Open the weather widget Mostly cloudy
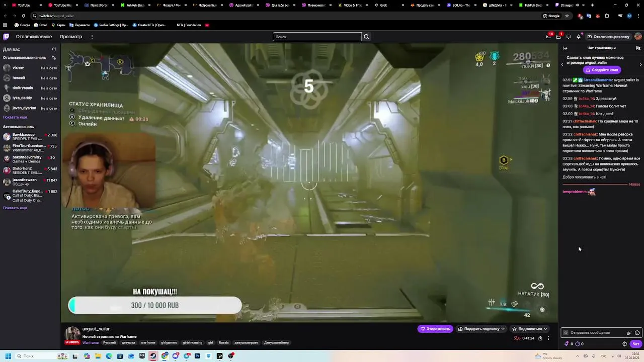Image resolution: width=644 pixels, height=362 pixels. click(548, 356)
